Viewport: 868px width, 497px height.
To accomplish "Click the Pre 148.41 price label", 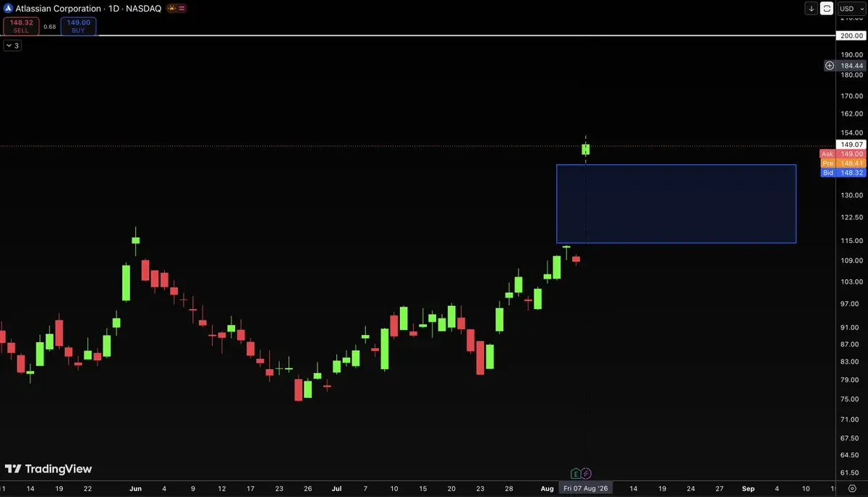I will (842, 163).
